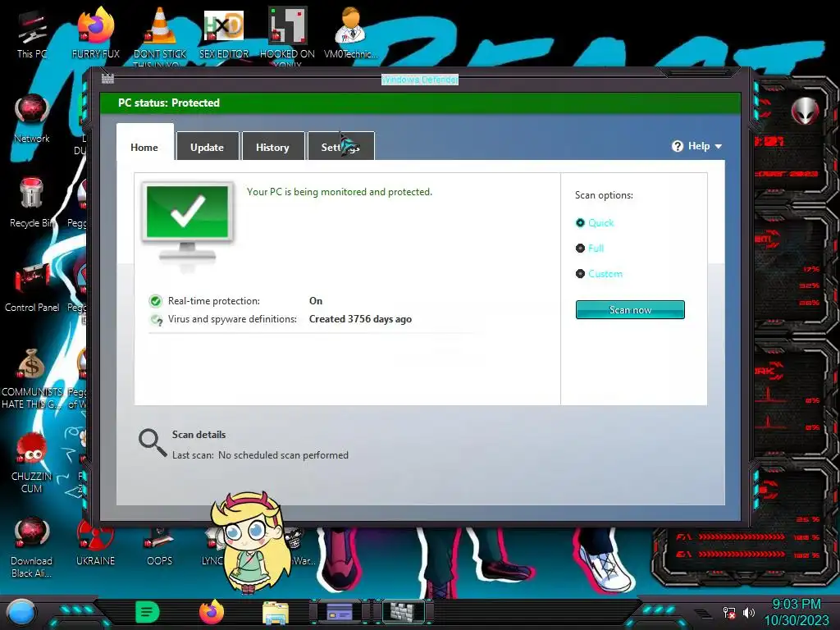Click the 'Real-time protection:' label
The height and width of the screenshot is (630, 840).
pyautogui.click(x=214, y=301)
